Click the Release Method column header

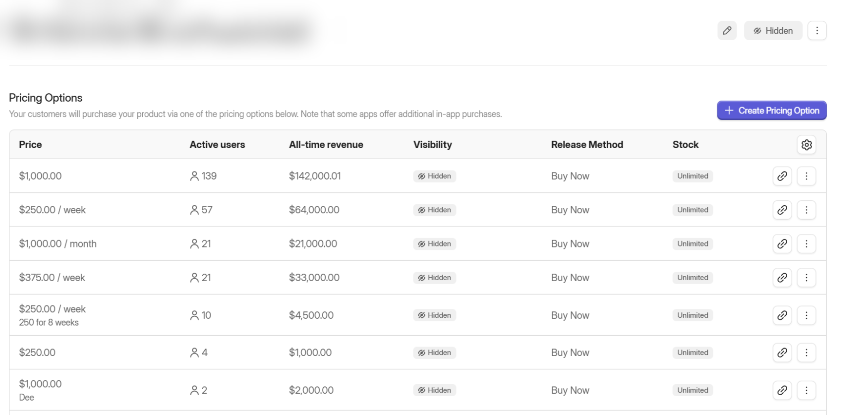587,145
